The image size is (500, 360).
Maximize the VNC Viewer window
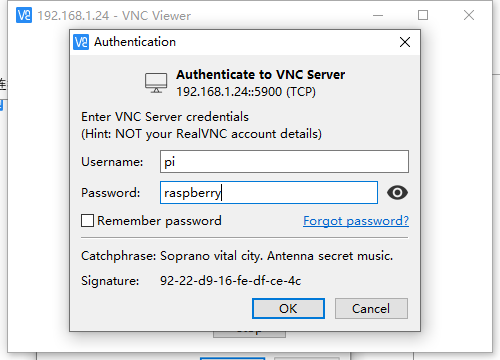pyautogui.click(x=423, y=15)
